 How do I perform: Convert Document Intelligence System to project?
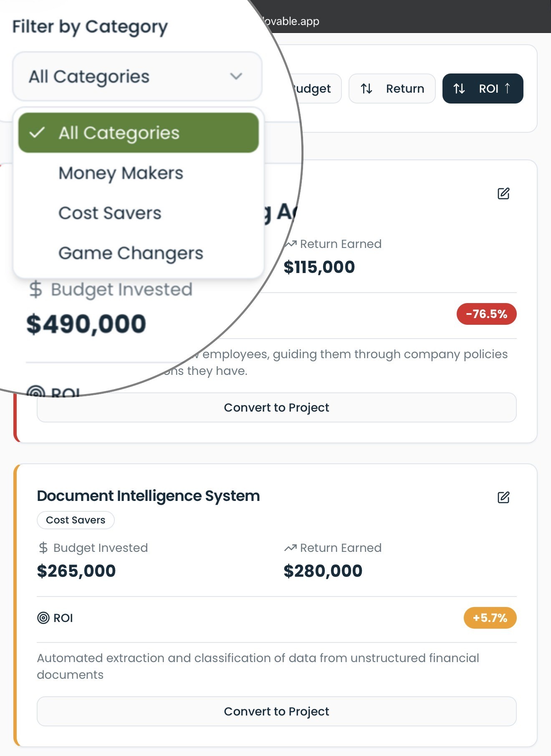276,711
